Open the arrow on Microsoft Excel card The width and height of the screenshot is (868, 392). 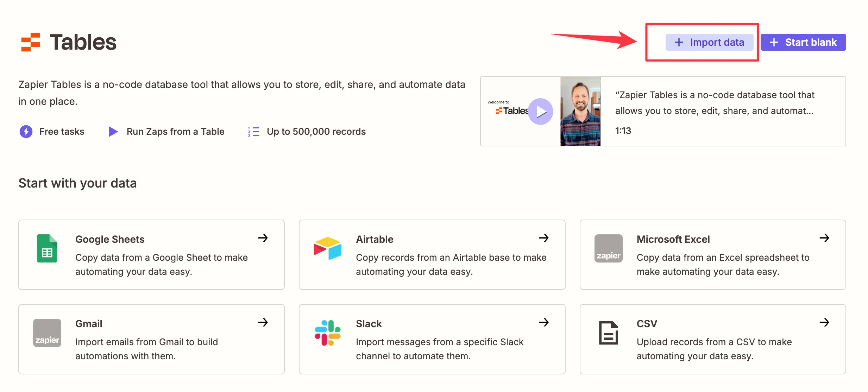(824, 238)
